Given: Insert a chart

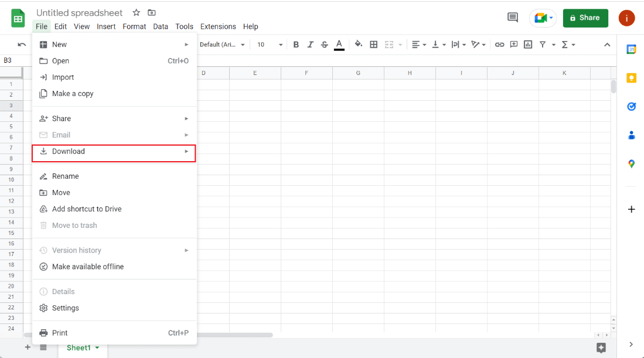Looking at the screenshot, I should [x=528, y=45].
